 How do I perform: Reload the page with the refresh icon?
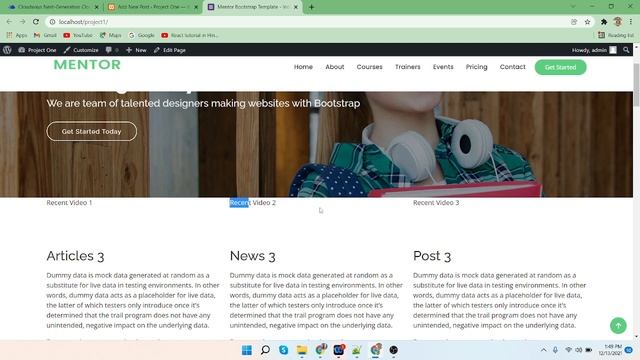36,22
